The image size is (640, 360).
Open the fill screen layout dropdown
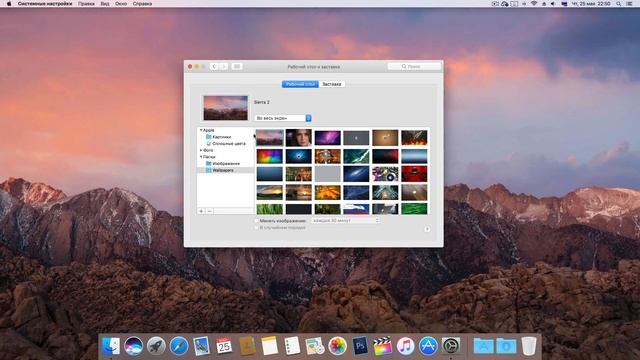283,118
